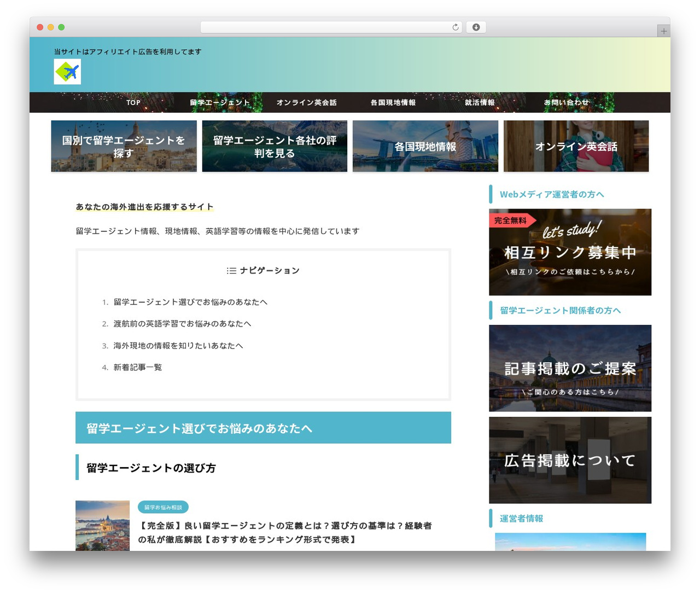Open the 広告掲載について sidebar banner
The width and height of the screenshot is (700, 593).
(x=570, y=460)
